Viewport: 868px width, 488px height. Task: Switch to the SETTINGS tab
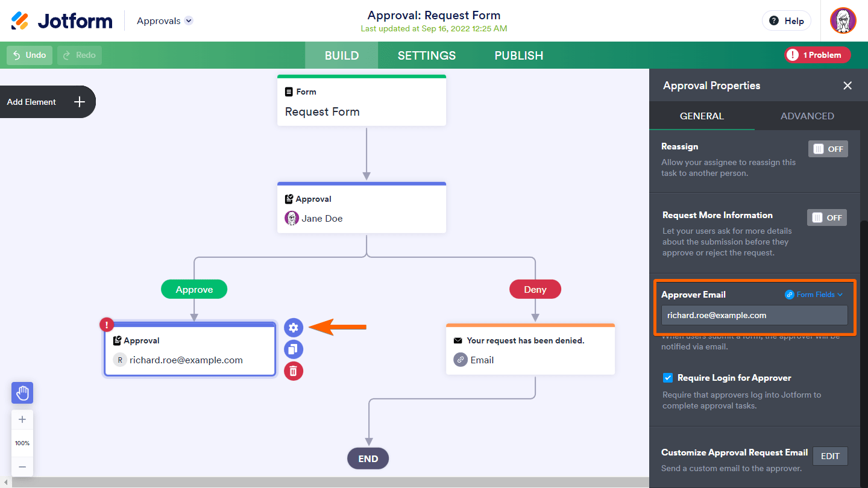427,55
